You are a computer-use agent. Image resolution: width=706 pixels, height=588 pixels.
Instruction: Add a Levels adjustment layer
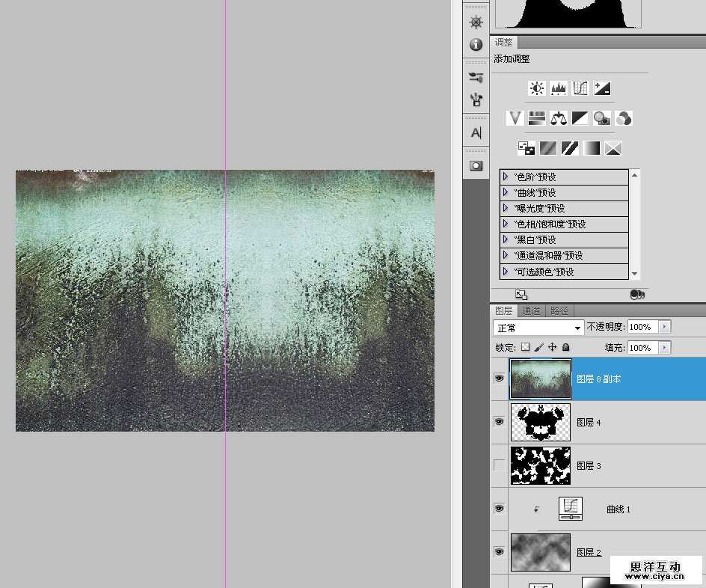tap(559, 88)
